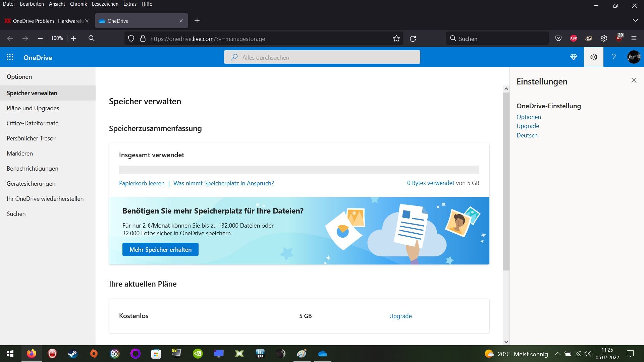
Task: Toggle the settings gear in OneDrive header
Action: pos(594,57)
